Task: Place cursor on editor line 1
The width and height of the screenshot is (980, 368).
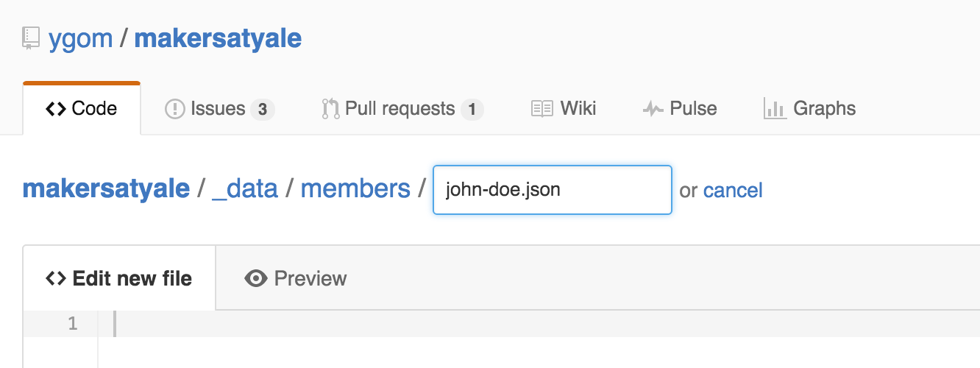Action: pyautogui.click(x=515, y=324)
